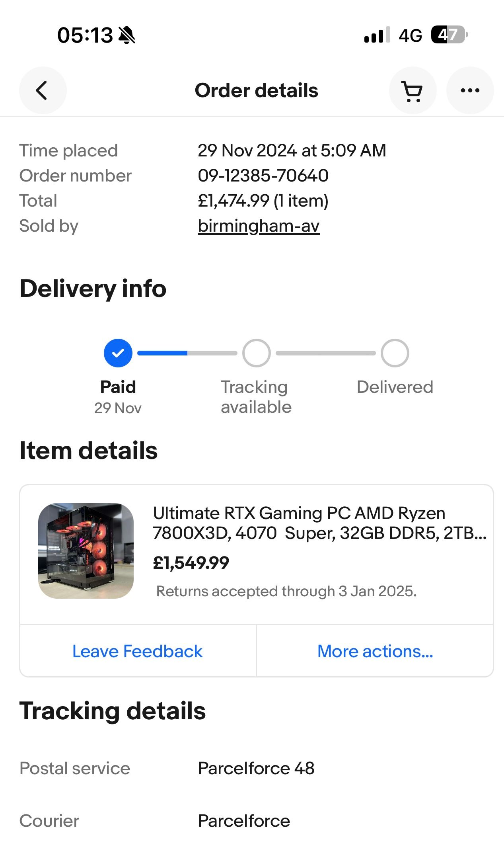Tap the order number 09-12385-70640
The width and height of the screenshot is (504, 859).
(x=263, y=176)
